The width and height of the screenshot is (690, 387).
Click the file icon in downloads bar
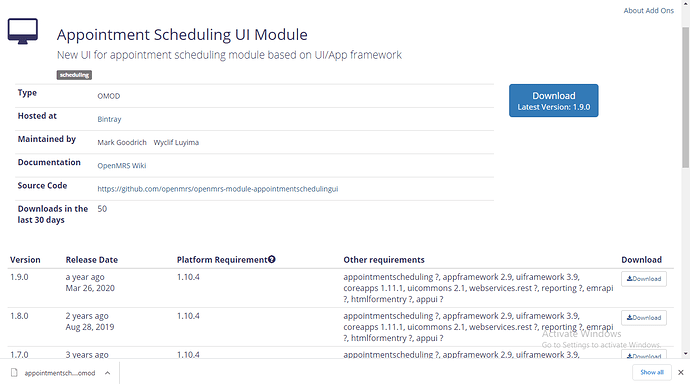[14, 373]
